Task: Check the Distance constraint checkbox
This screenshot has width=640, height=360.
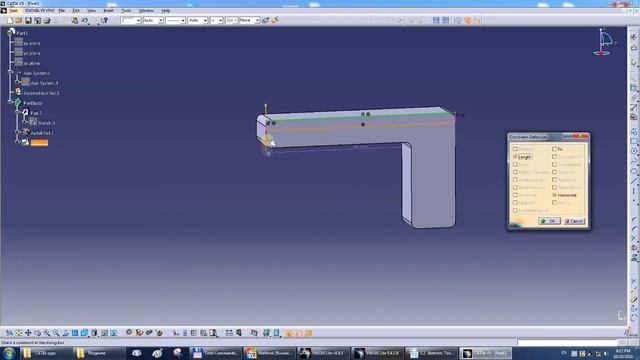Action: click(515, 149)
